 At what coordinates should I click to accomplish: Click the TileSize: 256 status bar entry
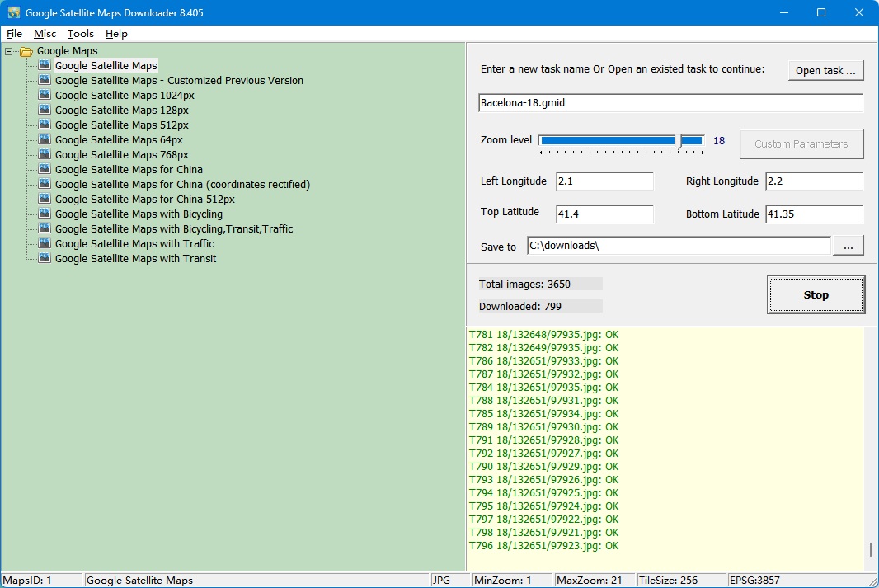[x=681, y=580]
